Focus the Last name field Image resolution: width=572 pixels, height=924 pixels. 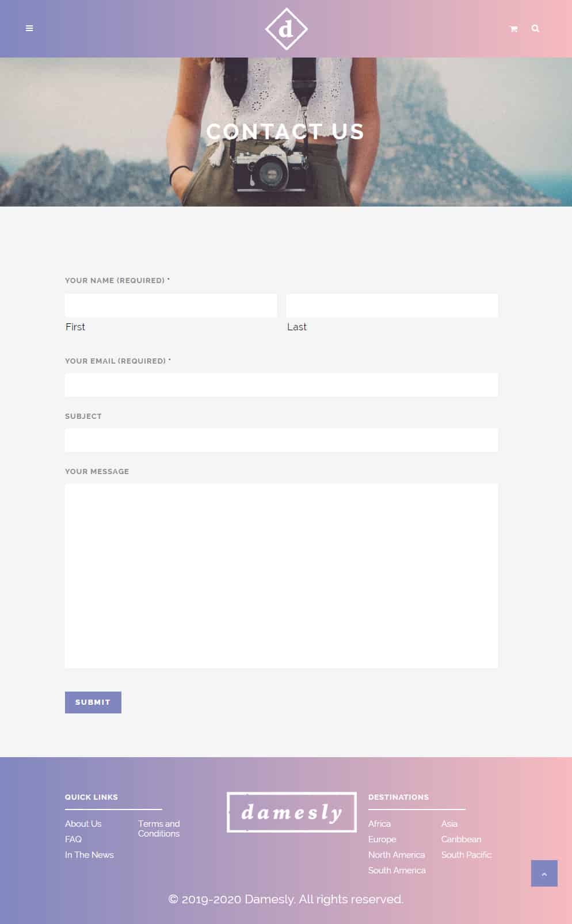click(392, 306)
